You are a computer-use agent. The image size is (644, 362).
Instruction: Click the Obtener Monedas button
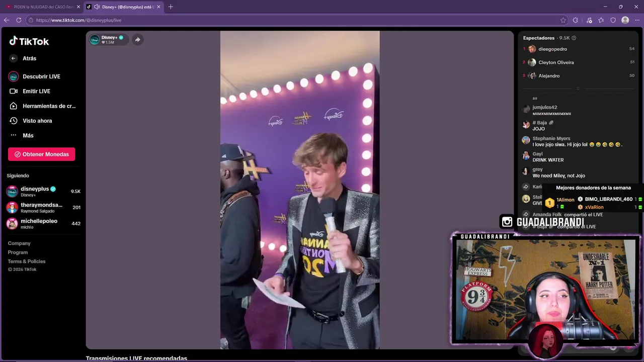coord(42,154)
